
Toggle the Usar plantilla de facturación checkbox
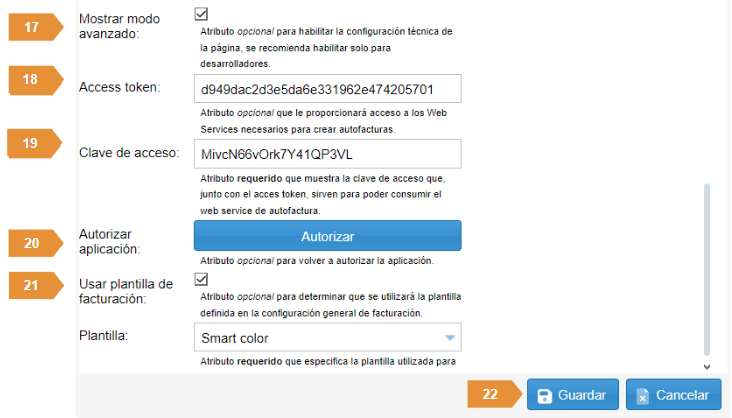[x=201, y=279]
